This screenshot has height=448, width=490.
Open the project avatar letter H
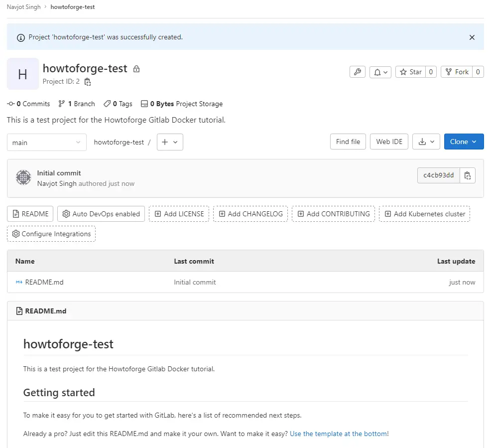23,74
